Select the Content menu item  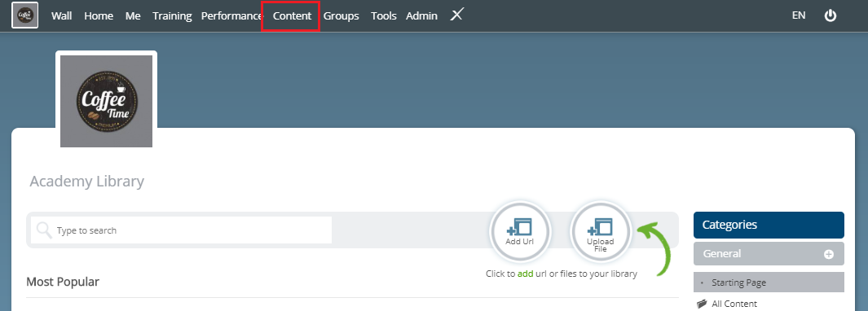click(292, 16)
